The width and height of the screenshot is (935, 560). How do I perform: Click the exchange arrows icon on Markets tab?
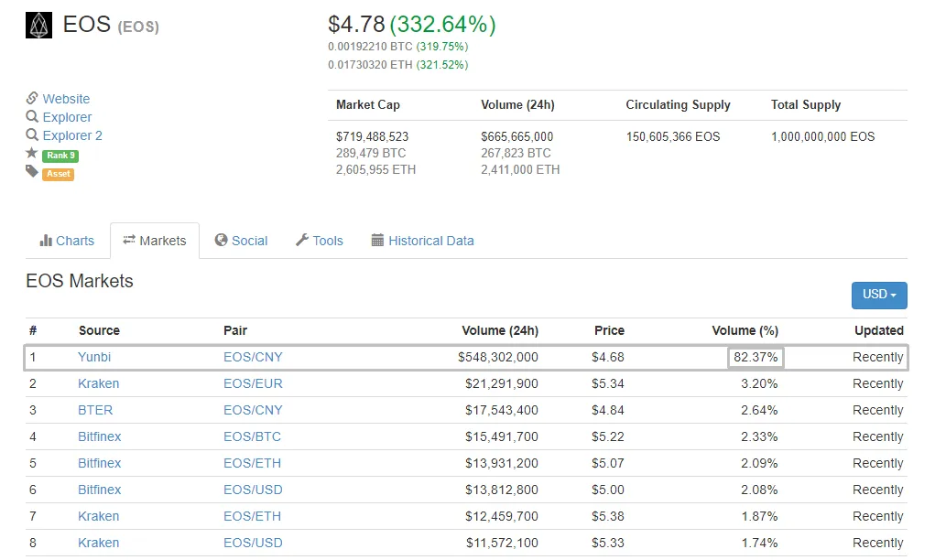click(x=129, y=240)
